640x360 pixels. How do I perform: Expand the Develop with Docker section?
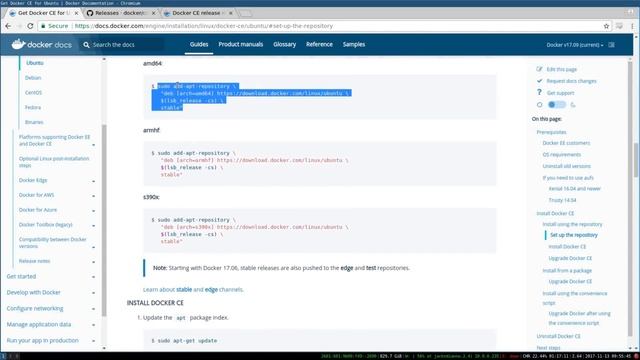[x=93, y=293]
